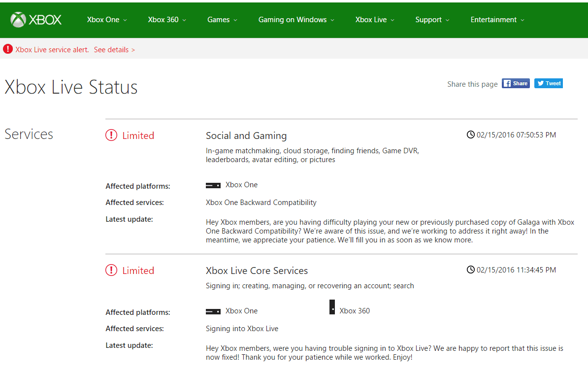
Task: Tweet this page using the Tweet button
Action: (x=549, y=83)
